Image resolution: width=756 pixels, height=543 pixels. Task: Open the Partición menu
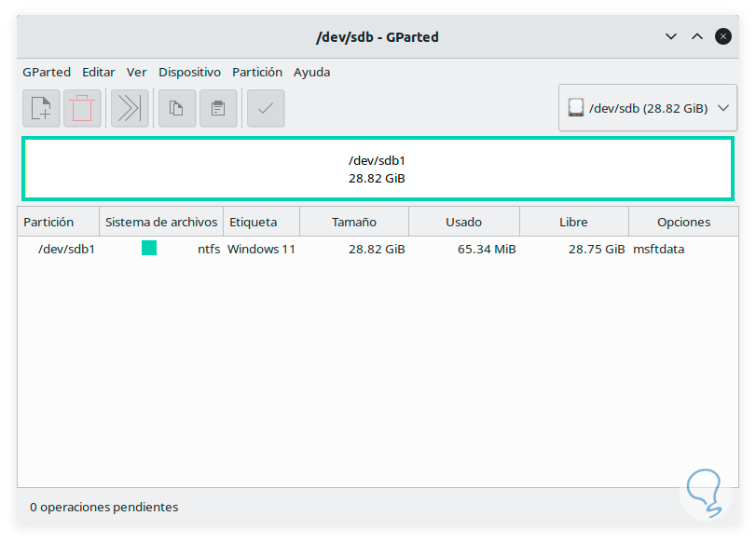click(x=257, y=72)
